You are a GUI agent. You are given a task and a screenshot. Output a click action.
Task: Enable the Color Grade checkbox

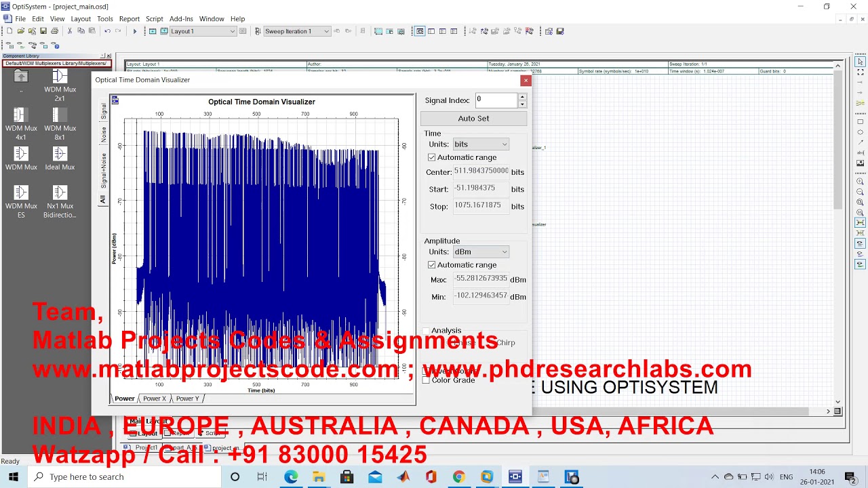[x=426, y=380]
